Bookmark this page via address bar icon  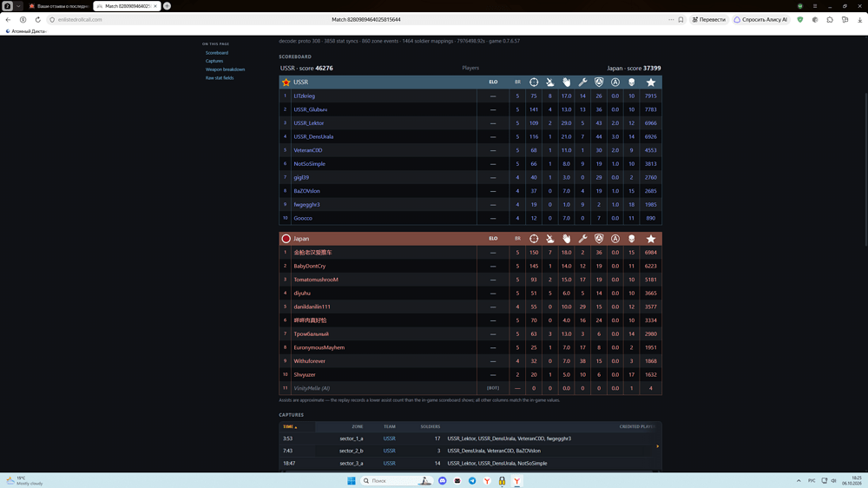681,19
